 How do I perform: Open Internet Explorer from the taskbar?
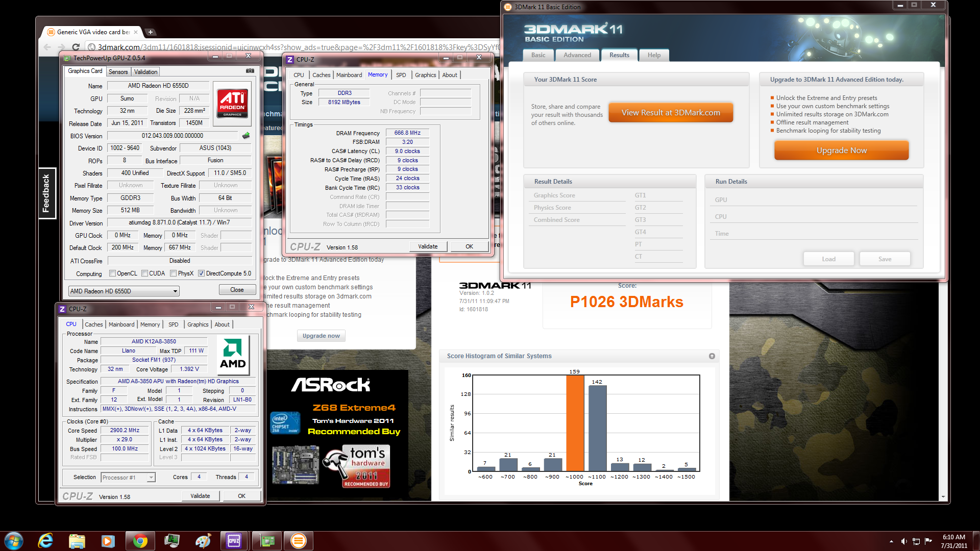(45, 541)
